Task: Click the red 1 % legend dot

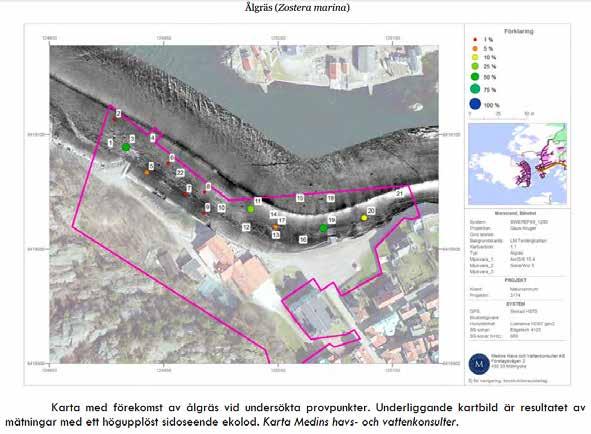Action: point(475,39)
